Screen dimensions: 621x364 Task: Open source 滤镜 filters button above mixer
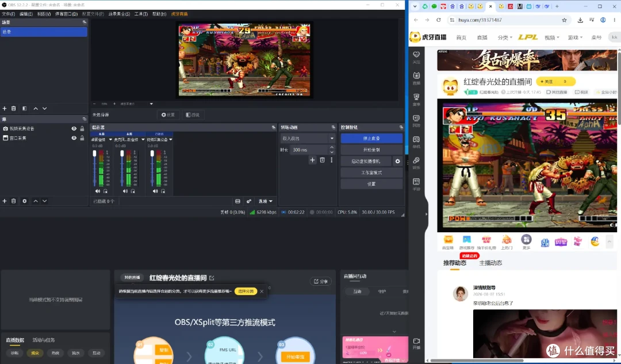[193, 115]
